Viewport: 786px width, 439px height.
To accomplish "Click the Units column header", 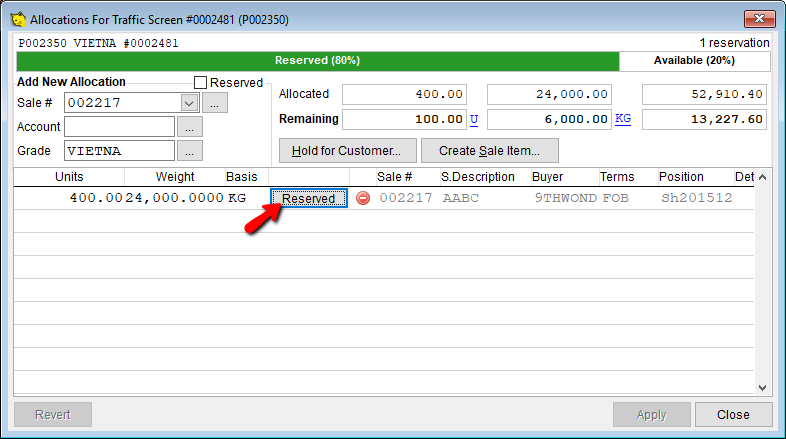I will pos(69,177).
